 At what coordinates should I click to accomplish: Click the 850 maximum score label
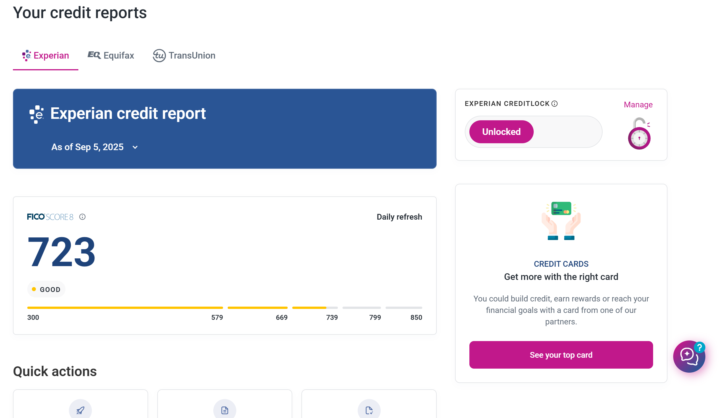416,317
